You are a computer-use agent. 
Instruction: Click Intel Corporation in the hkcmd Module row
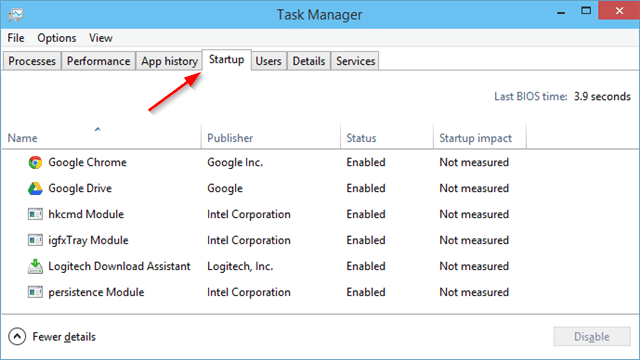click(249, 214)
